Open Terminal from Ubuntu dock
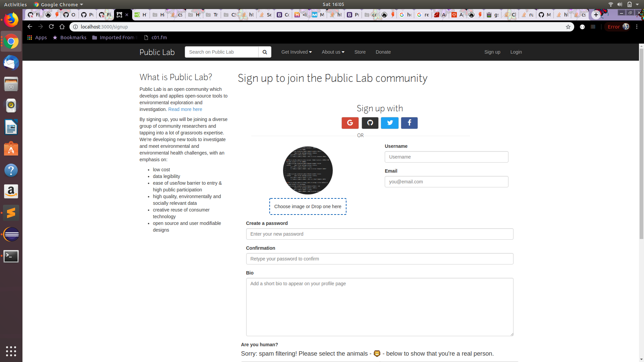This screenshot has width=644, height=362. [x=11, y=256]
